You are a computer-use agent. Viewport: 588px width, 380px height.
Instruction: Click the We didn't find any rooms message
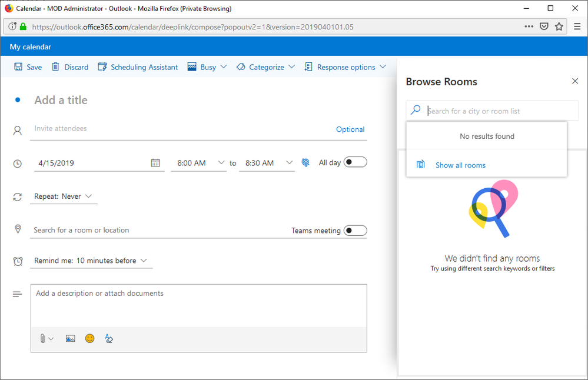point(492,259)
